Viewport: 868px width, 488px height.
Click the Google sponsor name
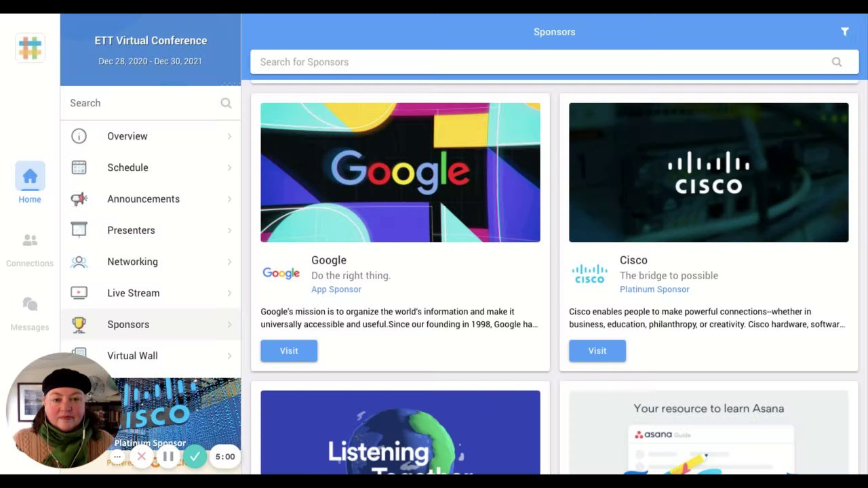click(x=329, y=260)
